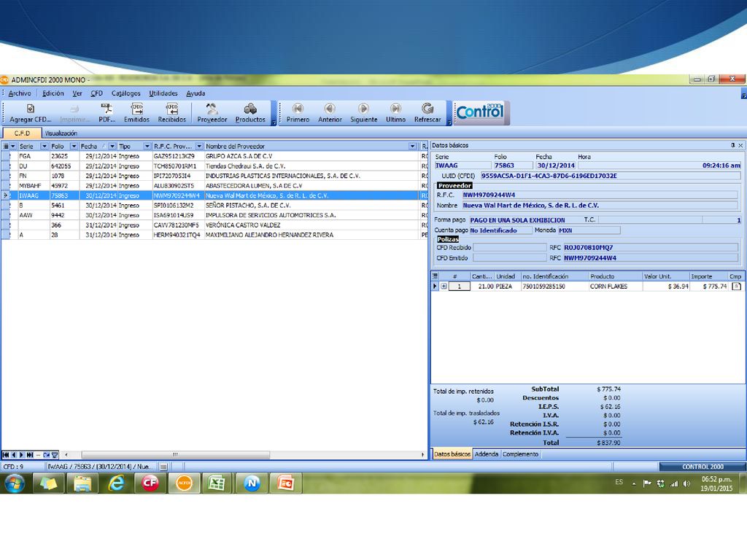Go to Siguiente record

click(x=363, y=113)
